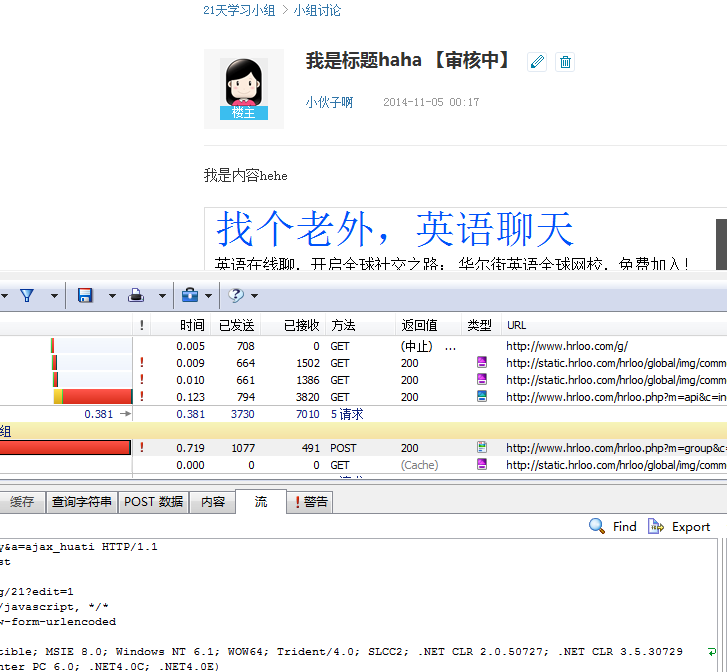Open dropdown arrow left of the filter icon
Screen dimensions: 727x672
coord(4,295)
